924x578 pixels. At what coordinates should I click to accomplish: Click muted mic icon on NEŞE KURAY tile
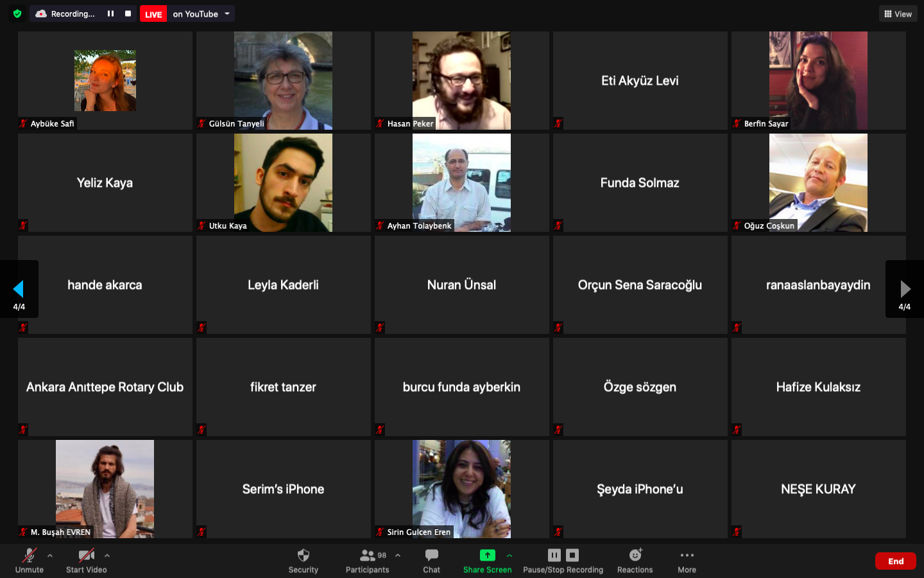point(737,532)
